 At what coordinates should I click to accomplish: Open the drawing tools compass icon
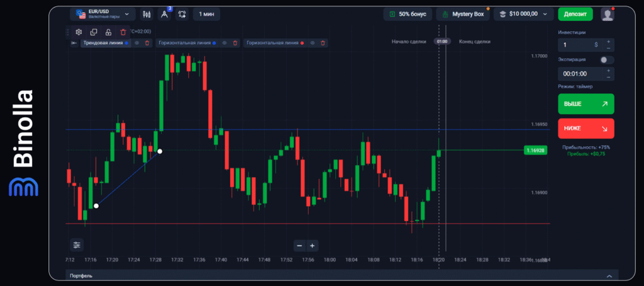[164, 14]
